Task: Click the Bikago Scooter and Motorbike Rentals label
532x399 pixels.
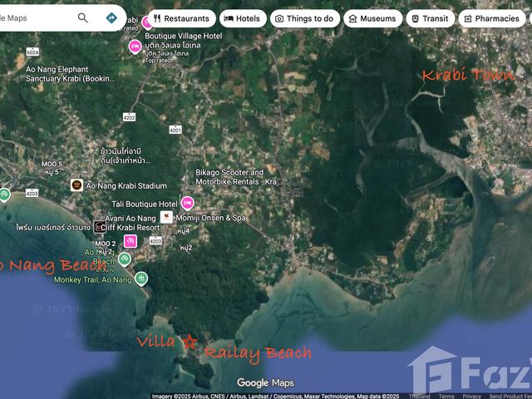Action: [239, 177]
